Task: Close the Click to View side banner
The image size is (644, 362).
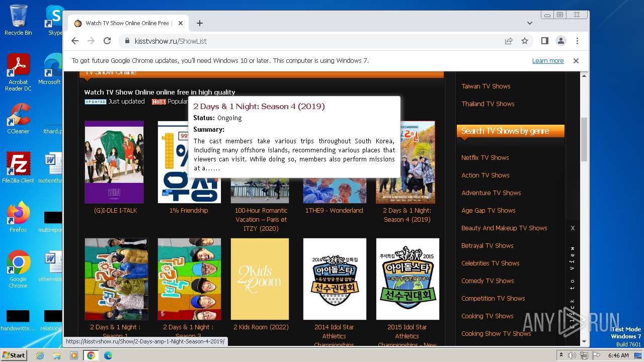Action: pos(573,228)
